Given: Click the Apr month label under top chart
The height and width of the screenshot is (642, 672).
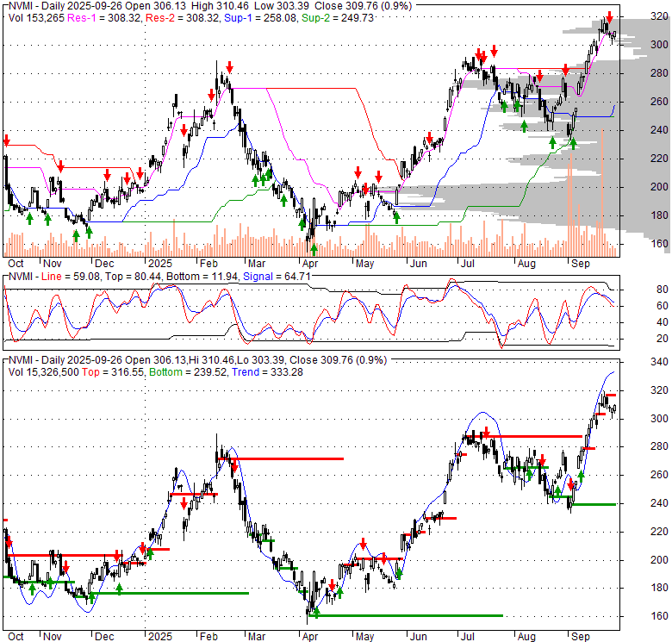Looking at the screenshot, I should pyautogui.click(x=310, y=264).
